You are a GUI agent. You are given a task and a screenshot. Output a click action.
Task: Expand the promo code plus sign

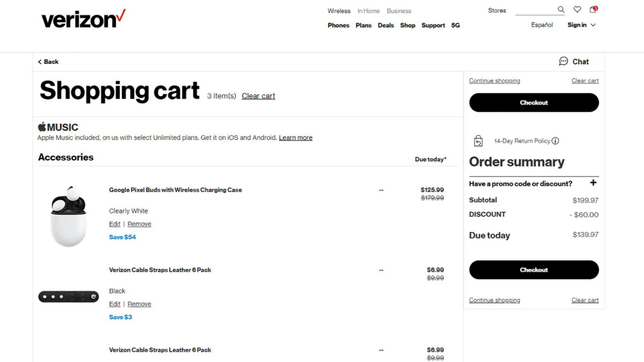tap(593, 183)
